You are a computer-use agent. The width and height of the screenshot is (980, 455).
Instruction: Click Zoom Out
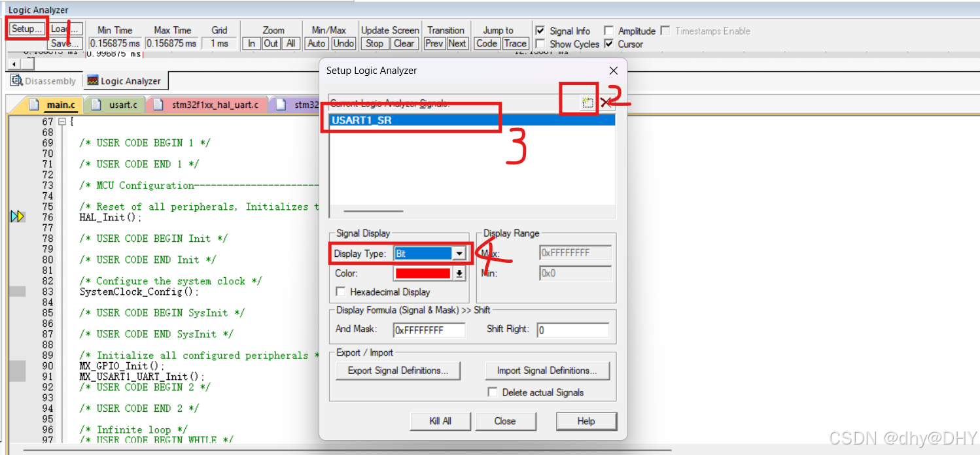[x=271, y=43]
